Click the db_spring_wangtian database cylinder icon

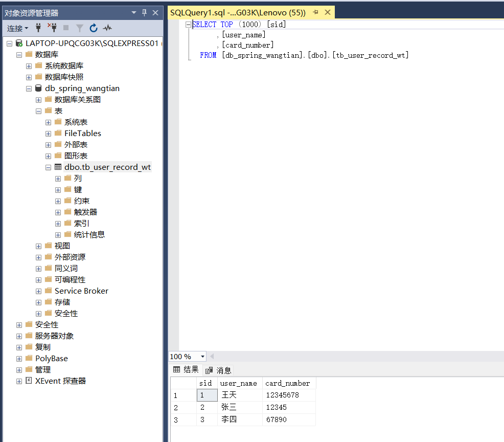point(38,88)
